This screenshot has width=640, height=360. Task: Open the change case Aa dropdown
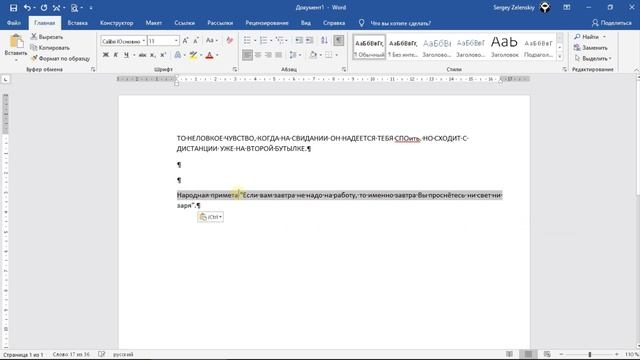click(x=212, y=40)
